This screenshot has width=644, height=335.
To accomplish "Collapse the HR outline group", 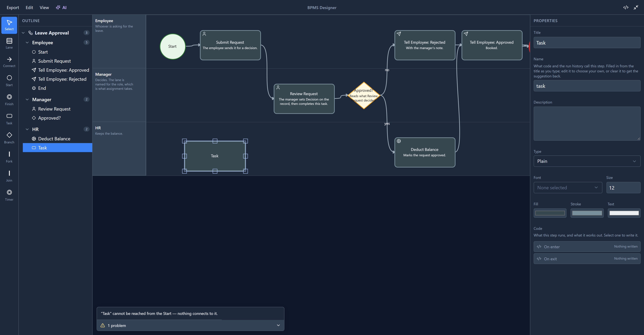I will point(27,129).
